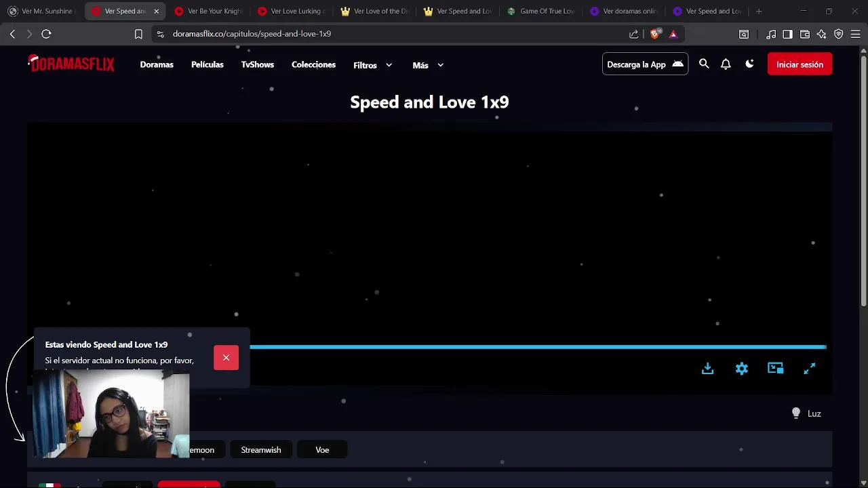Switch to the 'Ver Love Lurking' tab

click(292, 11)
